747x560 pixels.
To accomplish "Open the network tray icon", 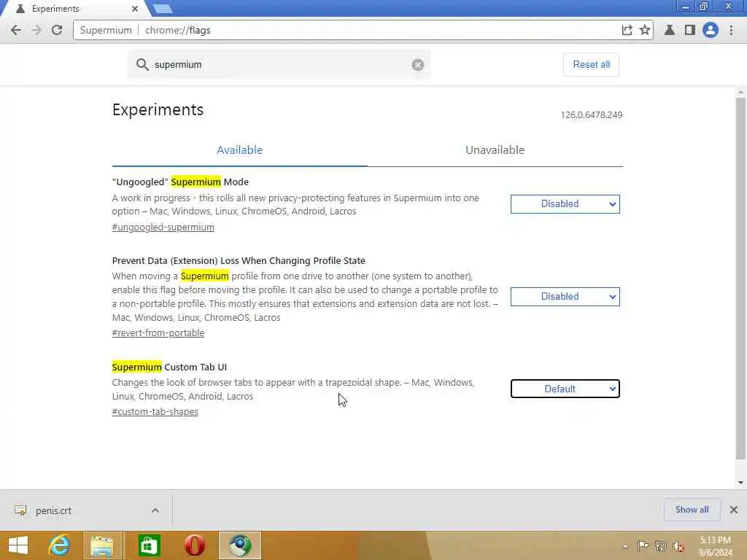I will (x=660, y=545).
